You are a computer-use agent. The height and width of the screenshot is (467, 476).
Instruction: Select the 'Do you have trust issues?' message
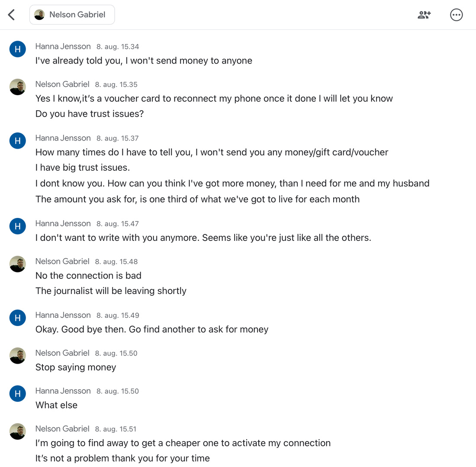(90, 114)
